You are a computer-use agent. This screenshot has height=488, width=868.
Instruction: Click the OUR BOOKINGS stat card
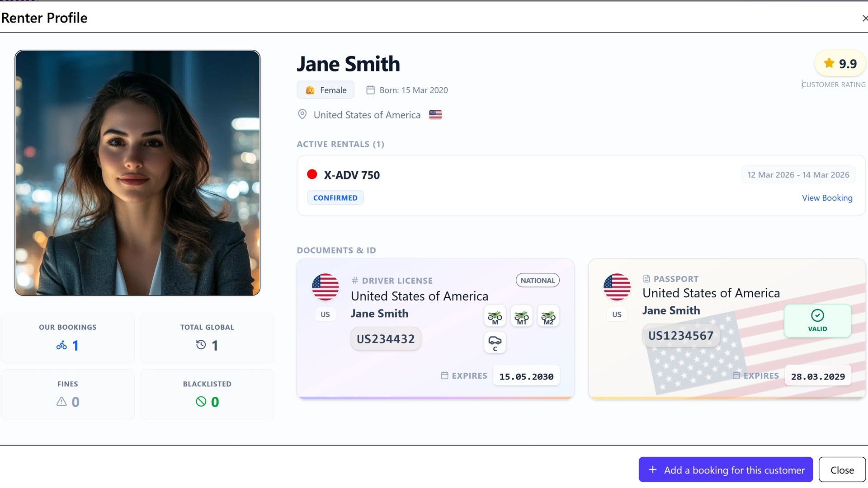(x=68, y=338)
